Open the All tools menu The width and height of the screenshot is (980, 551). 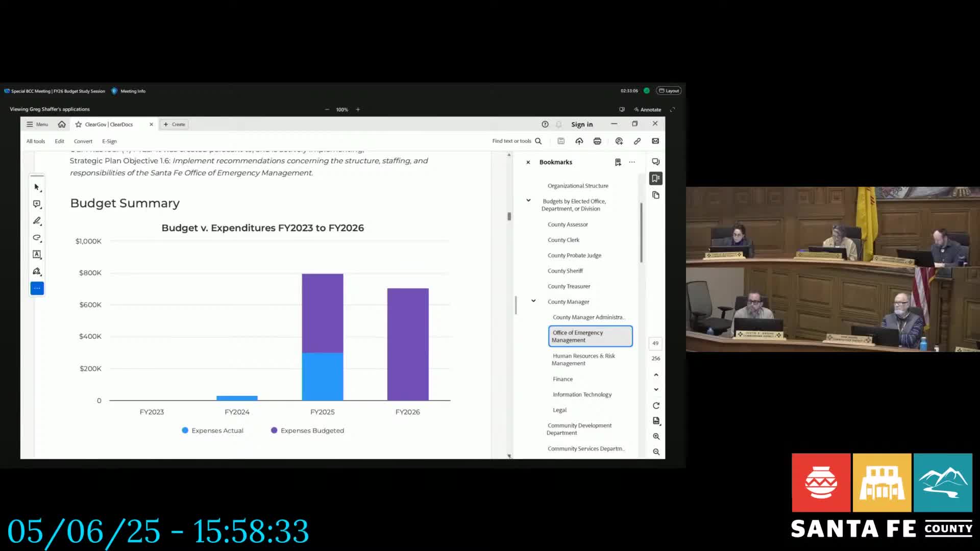(x=36, y=141)
